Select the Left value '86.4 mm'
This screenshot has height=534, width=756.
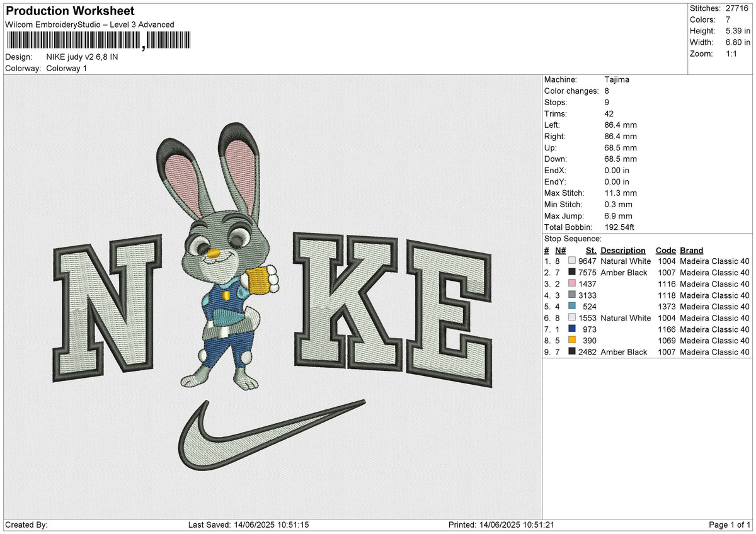621,125
